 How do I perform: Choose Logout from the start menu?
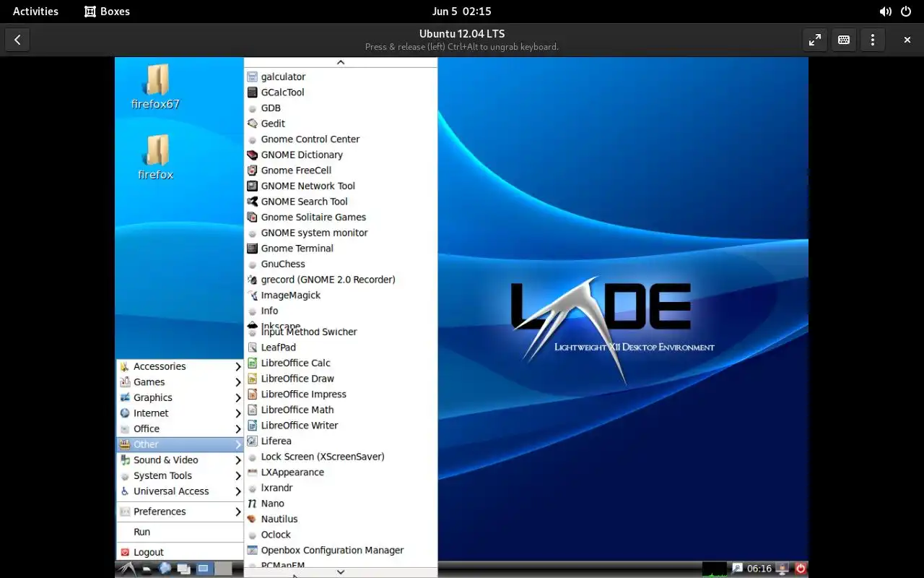click(x=180, y=552)
